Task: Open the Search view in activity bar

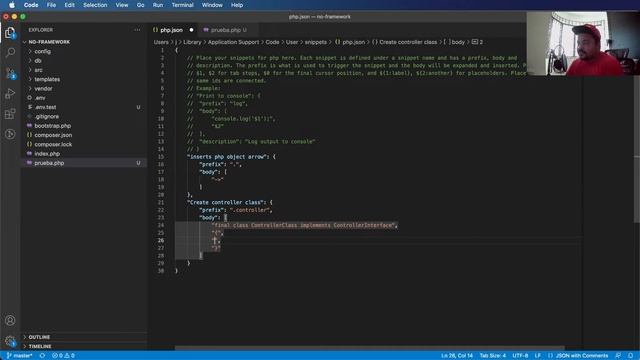Action: click(x=10, y=53)
